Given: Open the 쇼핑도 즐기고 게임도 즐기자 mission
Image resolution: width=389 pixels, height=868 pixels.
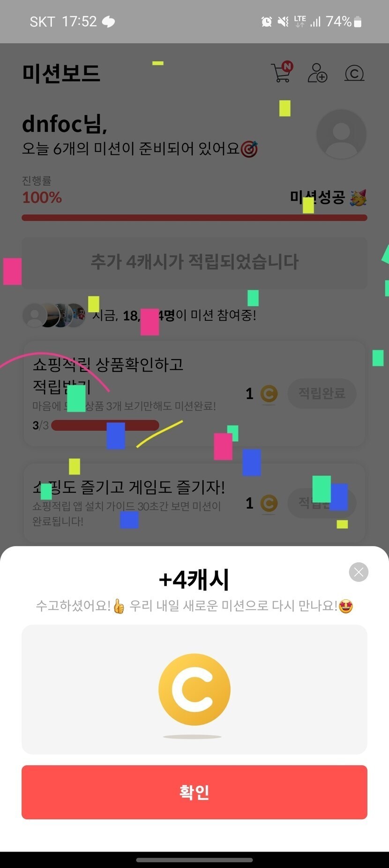Looking at the screenshot, I should tap(194, 503).
